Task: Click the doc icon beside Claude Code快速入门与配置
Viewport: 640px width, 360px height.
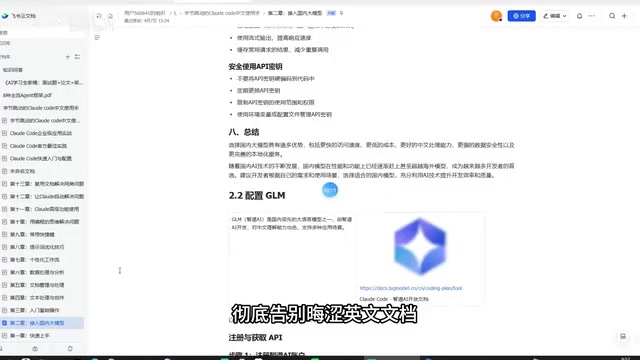Action: tap(4, 158)
